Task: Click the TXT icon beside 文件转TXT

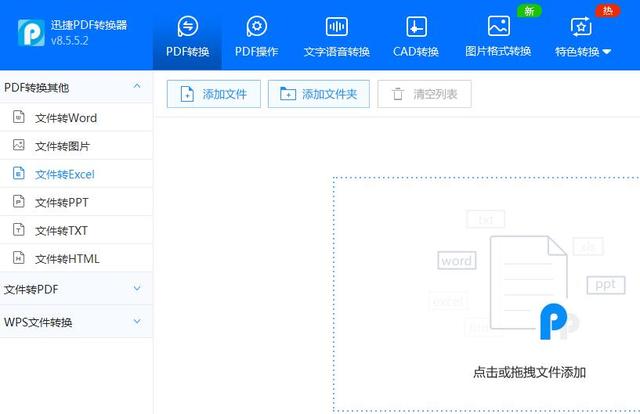Action: click(19, 229)
